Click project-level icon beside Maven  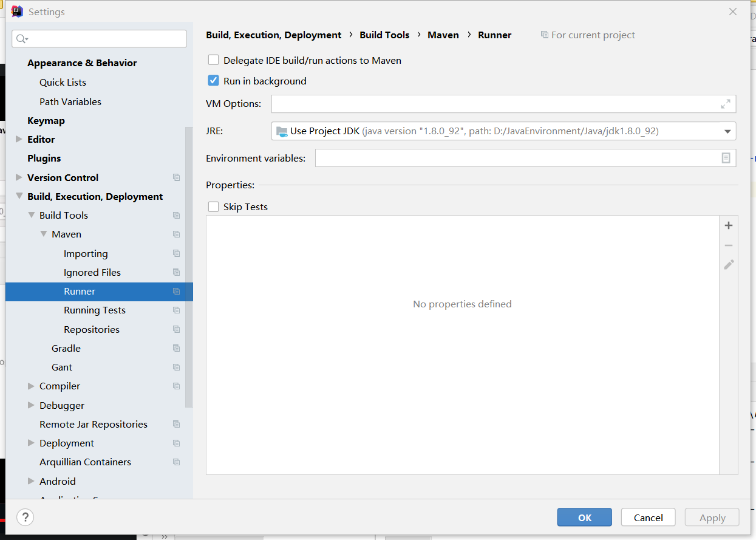coord(176,234)
